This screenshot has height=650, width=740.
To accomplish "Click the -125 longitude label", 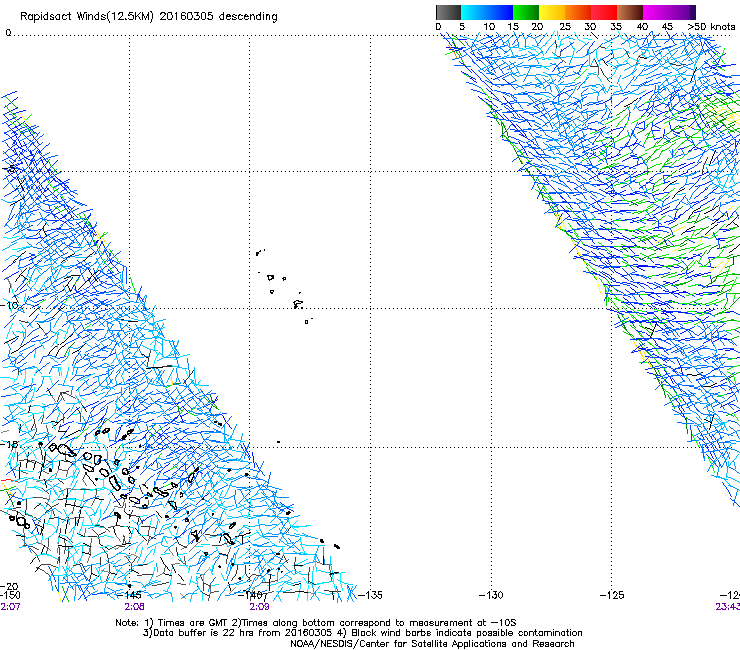I will point(612,595).
